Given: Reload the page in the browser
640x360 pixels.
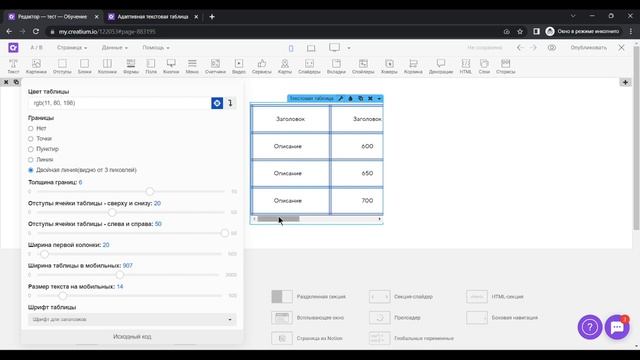Looking at the screenshot, I should (36, 31).
